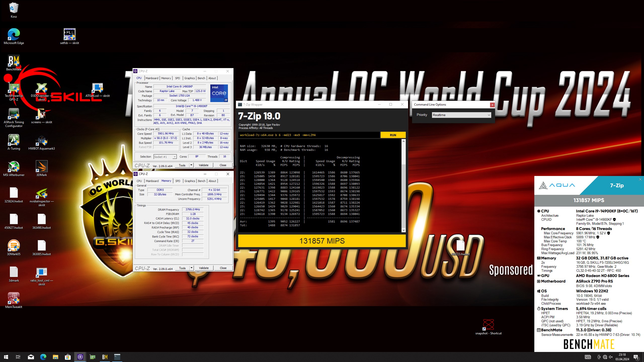Open ASRock Timing Configurator icon

(x=14, y=118)
